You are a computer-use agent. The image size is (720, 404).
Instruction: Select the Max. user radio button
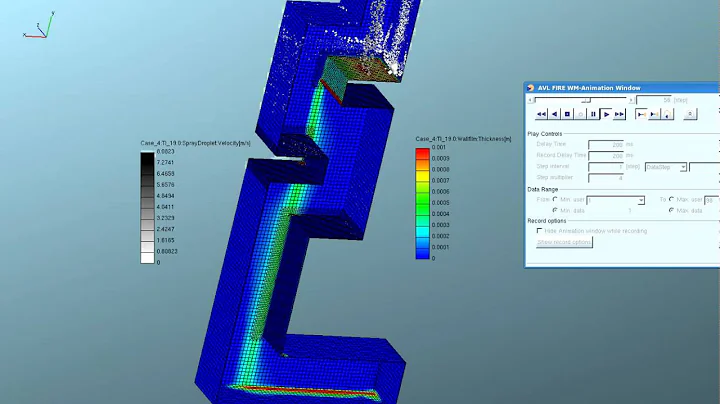tap(671, 199)
